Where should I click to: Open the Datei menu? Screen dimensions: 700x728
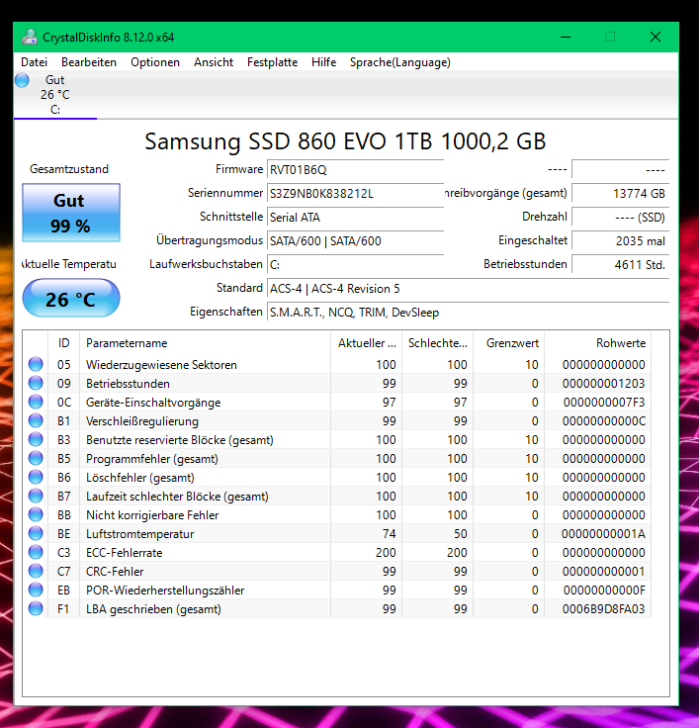point(34,62)
